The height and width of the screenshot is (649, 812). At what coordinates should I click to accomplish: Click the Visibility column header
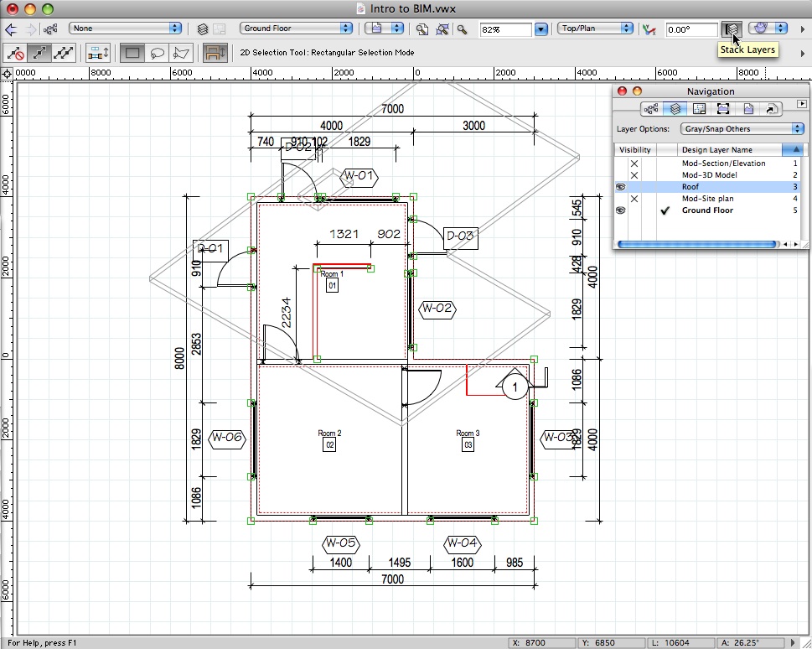tap(635, 150)
